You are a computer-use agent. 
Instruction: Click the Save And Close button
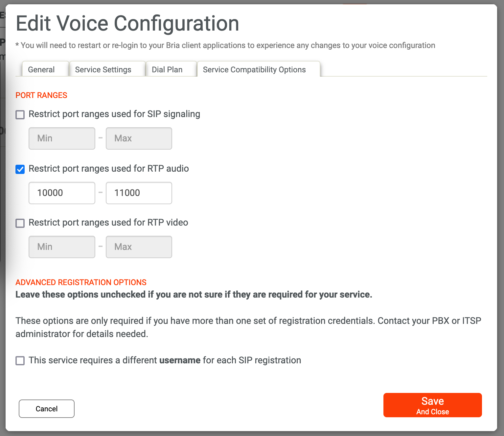coord(432,405)
